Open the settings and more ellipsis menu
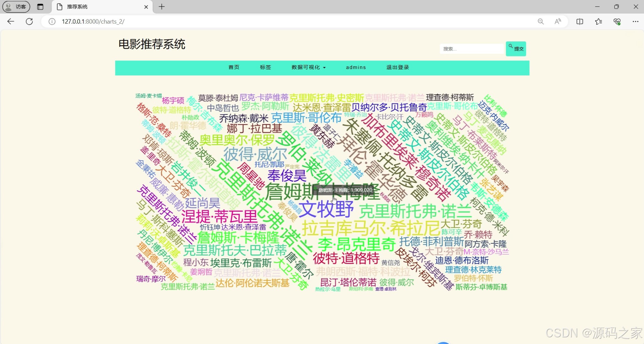644x344 pixels. 635,21
